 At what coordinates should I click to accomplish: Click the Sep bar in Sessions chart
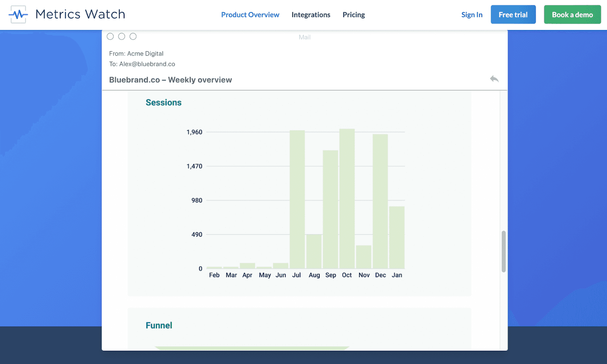(x=330, y=209)
